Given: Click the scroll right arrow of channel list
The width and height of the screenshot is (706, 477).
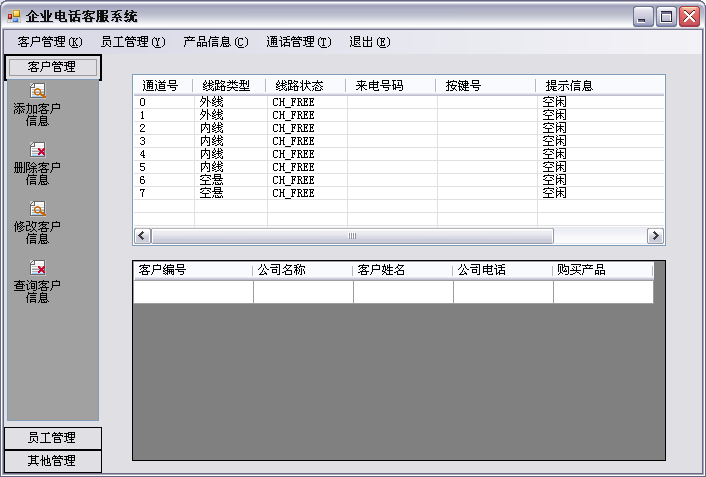Looking at the screenshot, I should pyautogui.click(x=655, y=236).
